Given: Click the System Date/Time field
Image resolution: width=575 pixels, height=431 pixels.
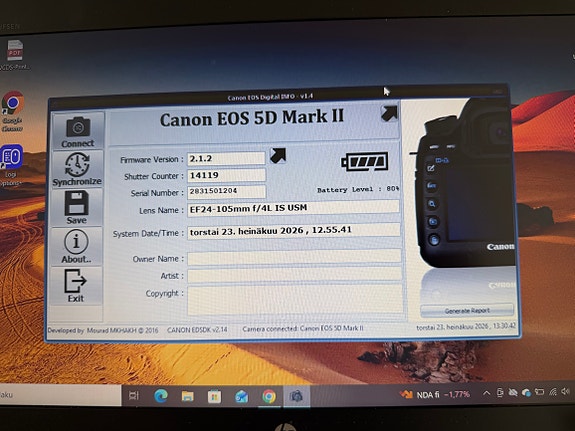Looking at the screenshot, I should [293, 231].
